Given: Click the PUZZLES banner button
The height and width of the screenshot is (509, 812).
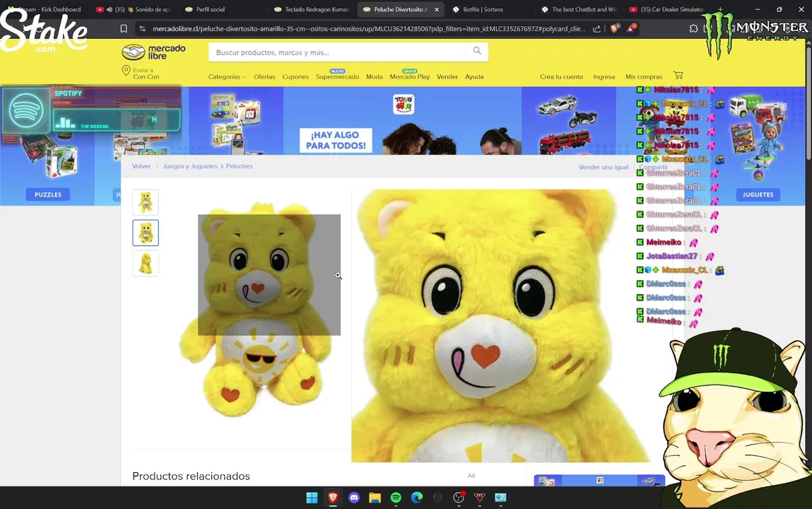Looking at the screenshot, I should (47, 194).
